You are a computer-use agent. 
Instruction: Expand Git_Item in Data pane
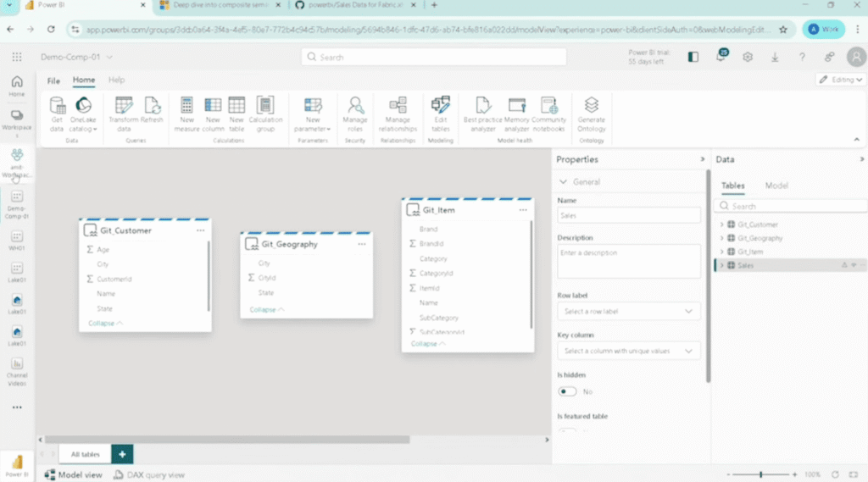coord(722,252)
